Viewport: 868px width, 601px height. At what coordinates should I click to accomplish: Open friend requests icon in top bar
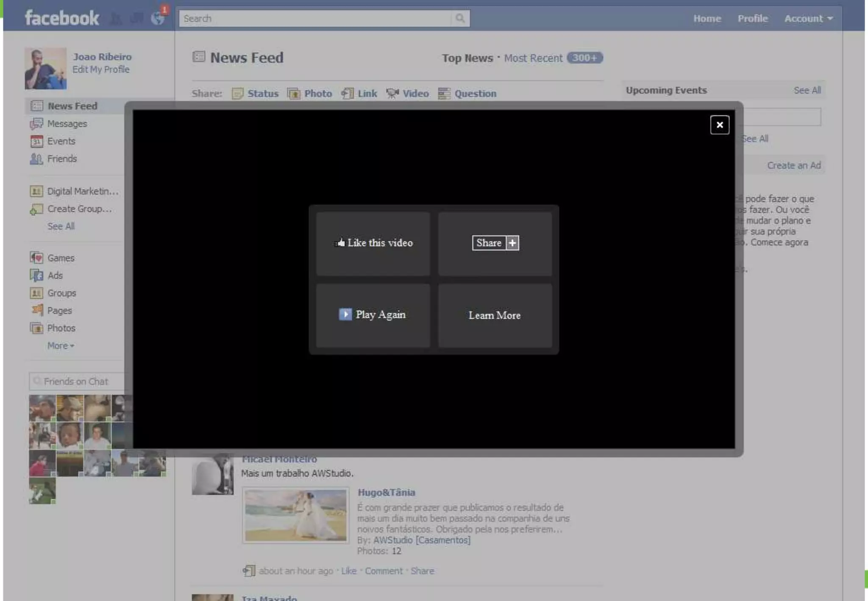pyautogui.click(x=116, y=19)
